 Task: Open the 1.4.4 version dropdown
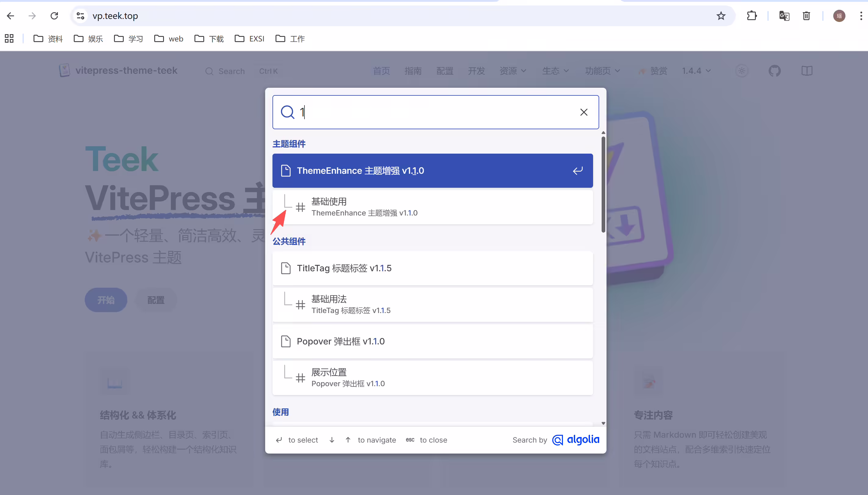pyautogui.click(x=696, y=71)
